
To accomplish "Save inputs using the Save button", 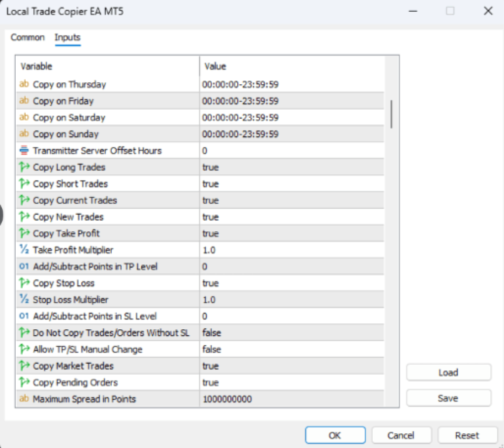I will coord(449,398).
